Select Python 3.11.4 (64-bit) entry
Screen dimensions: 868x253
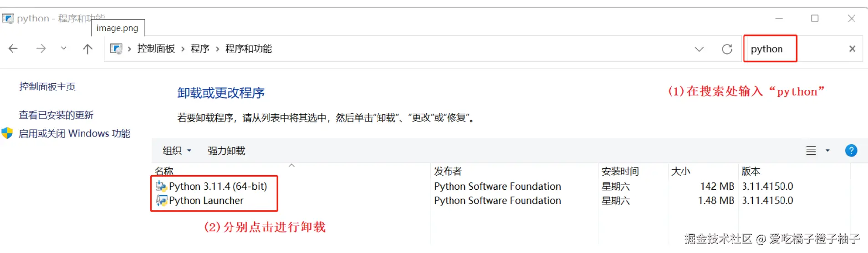(218, 186)
